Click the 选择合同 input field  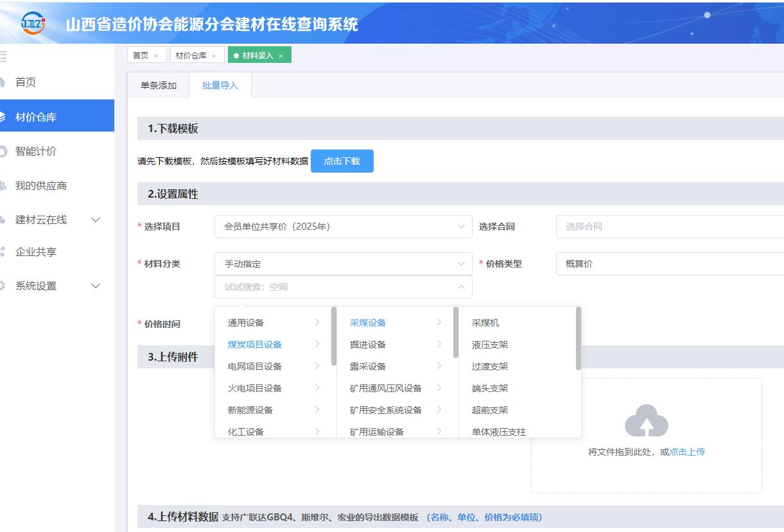pyautogui.click(x=668, y=227)
